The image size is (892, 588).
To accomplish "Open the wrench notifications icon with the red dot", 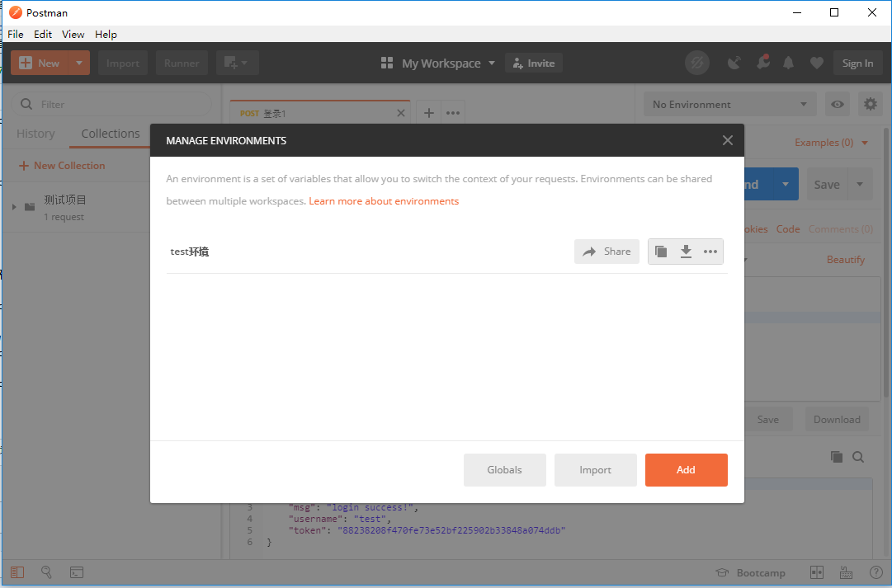I will coord(763,63).
